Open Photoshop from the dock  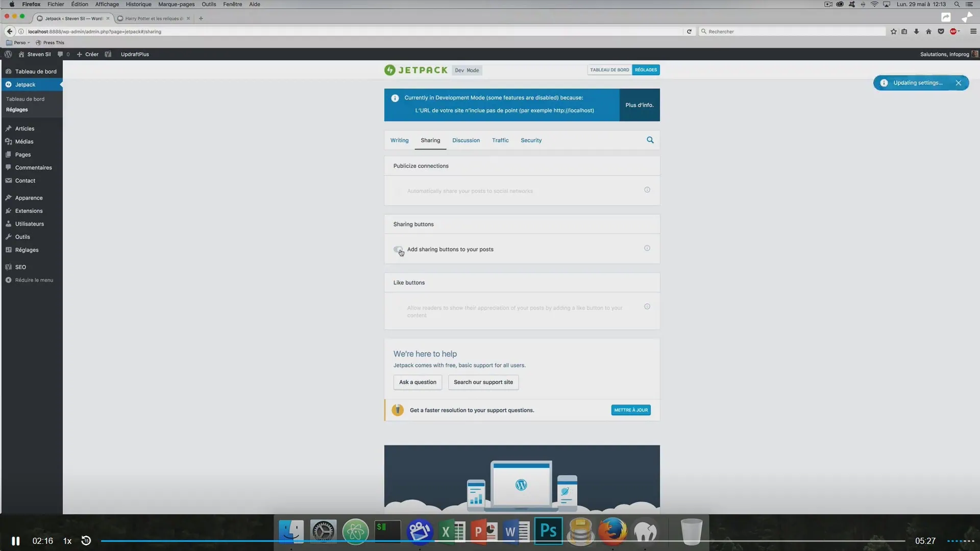(548, 531)
